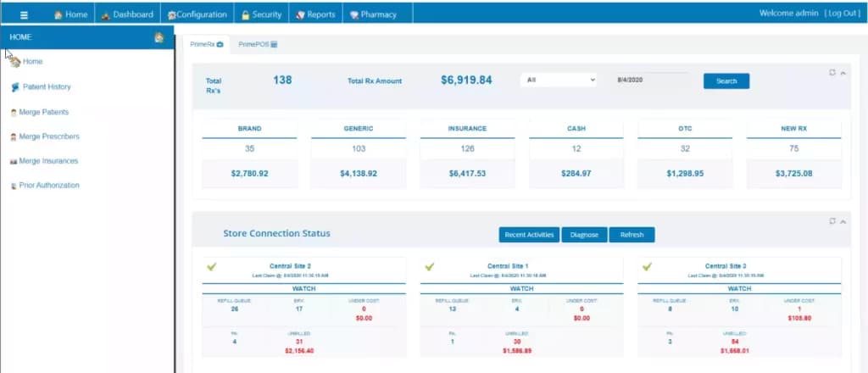Click WATCH heading under Central Site 1
The width and height of the screenshot is (868, 373).
tap(521, 289)
